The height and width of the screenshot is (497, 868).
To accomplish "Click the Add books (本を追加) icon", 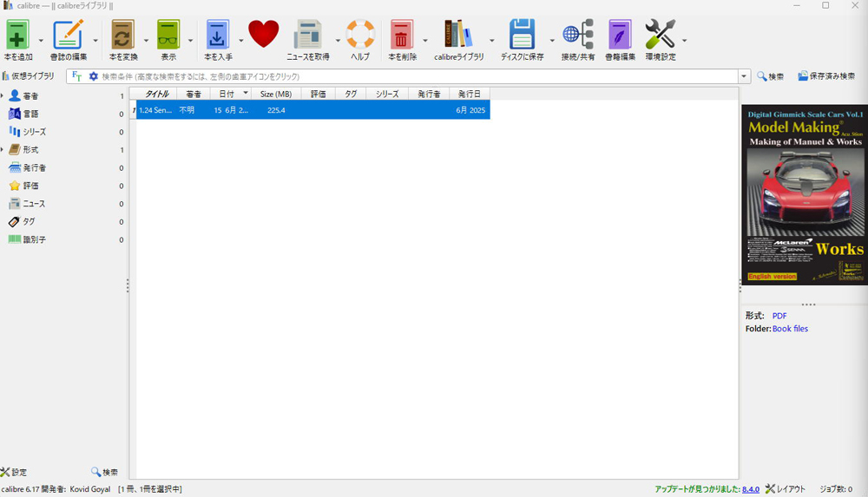I will click(17, 36).
